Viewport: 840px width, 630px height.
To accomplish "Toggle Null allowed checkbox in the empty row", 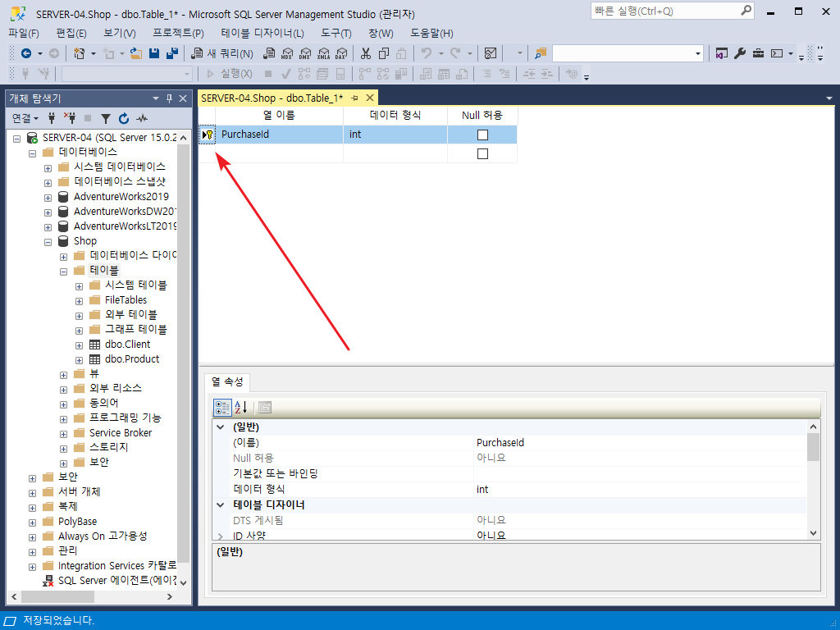I will 482,153.
